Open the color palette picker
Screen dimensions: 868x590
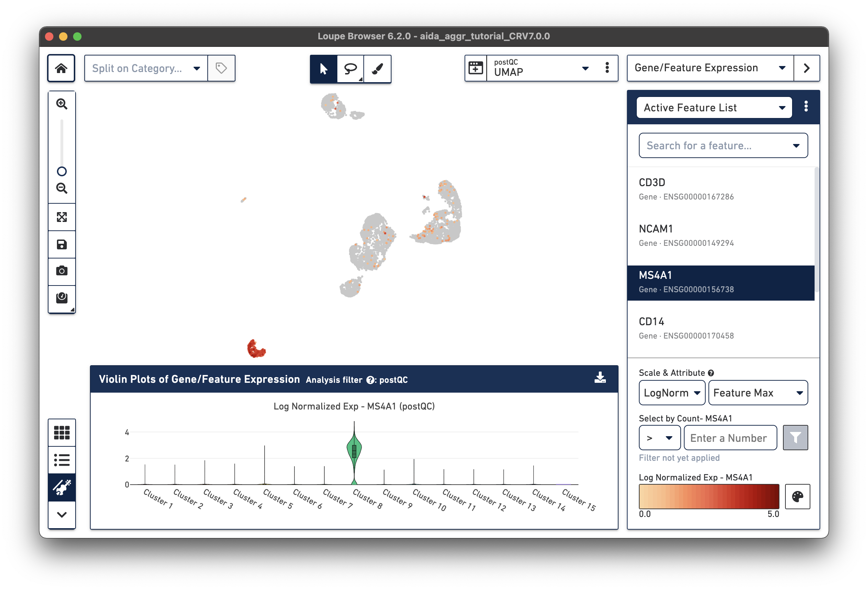click(x=797, y=496)
